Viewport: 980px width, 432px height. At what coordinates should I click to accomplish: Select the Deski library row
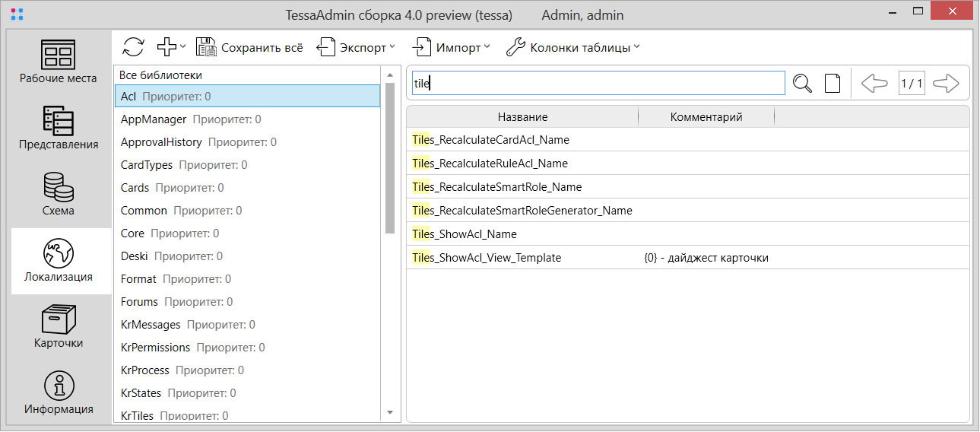click(x=247, y=256)
